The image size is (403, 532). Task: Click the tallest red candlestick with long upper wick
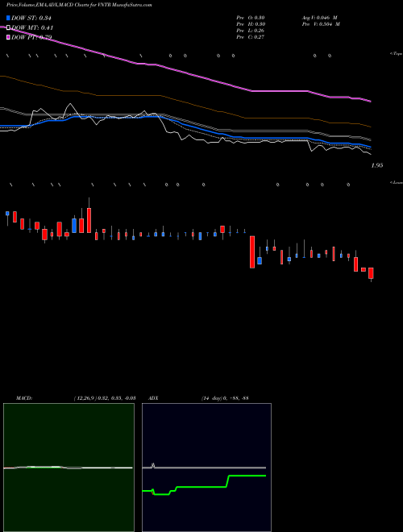(89, 220)
